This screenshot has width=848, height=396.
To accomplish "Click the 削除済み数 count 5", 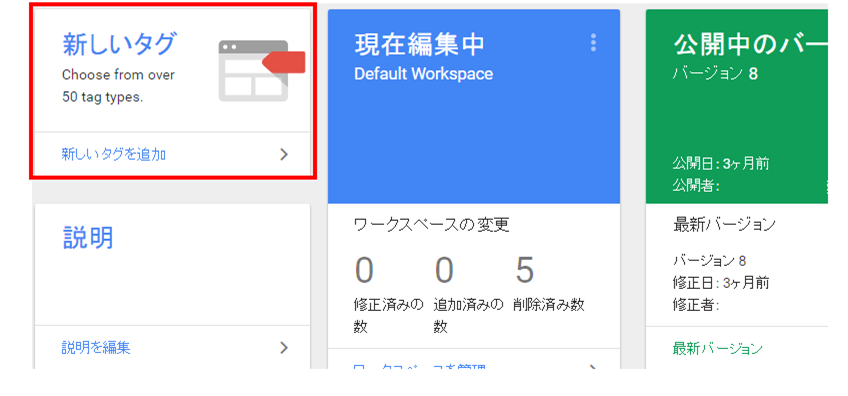I will coord(524,270).
